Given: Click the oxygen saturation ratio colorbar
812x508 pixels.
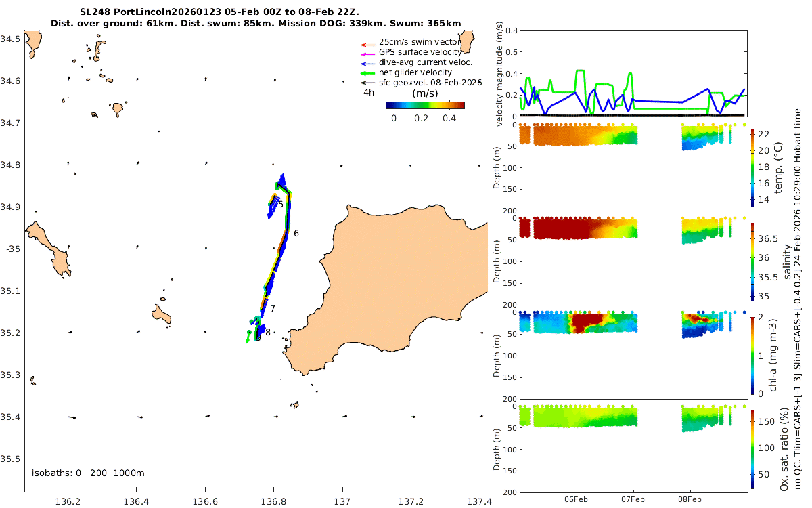Looking at the screenshot, I should [x=753, y=449].
